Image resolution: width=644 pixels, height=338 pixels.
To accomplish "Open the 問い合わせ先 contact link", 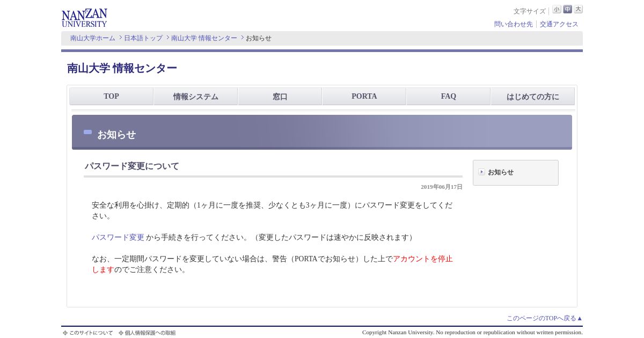I will pyautogui.click(x=514, y=24).
